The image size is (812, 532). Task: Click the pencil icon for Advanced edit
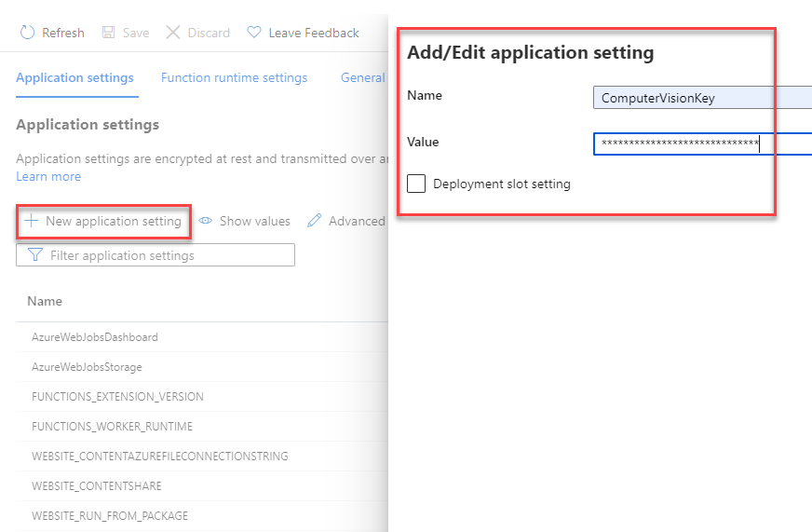pyautogui.click(x=315, y=221)
